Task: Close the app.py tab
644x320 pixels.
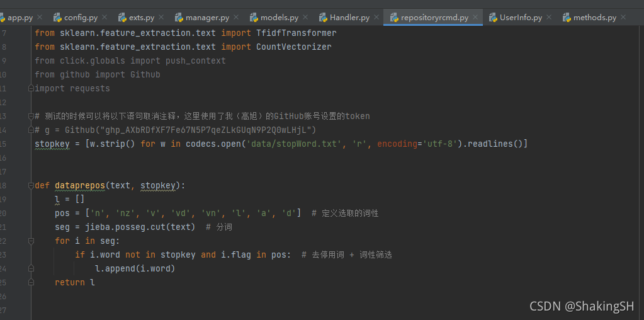Action: (40, 17)
